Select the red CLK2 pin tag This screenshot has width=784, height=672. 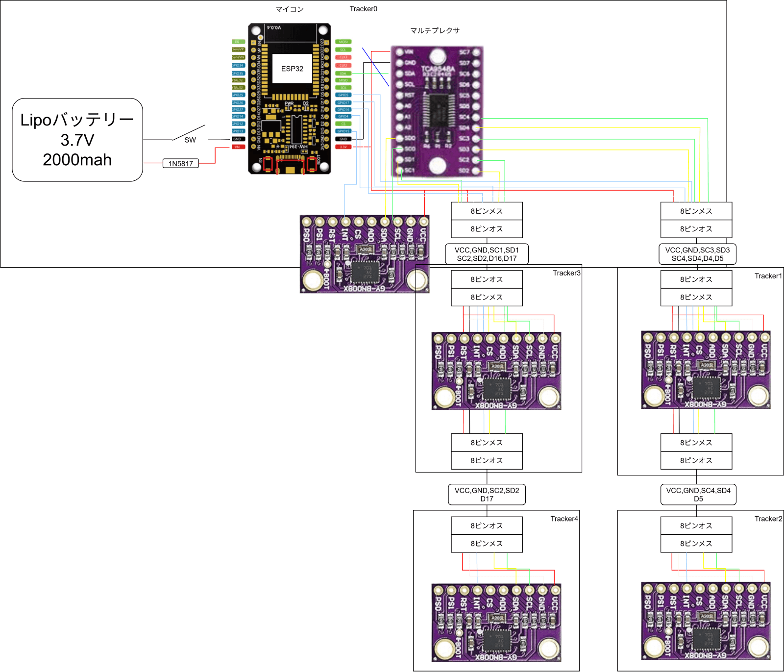(x=343, y=65)
